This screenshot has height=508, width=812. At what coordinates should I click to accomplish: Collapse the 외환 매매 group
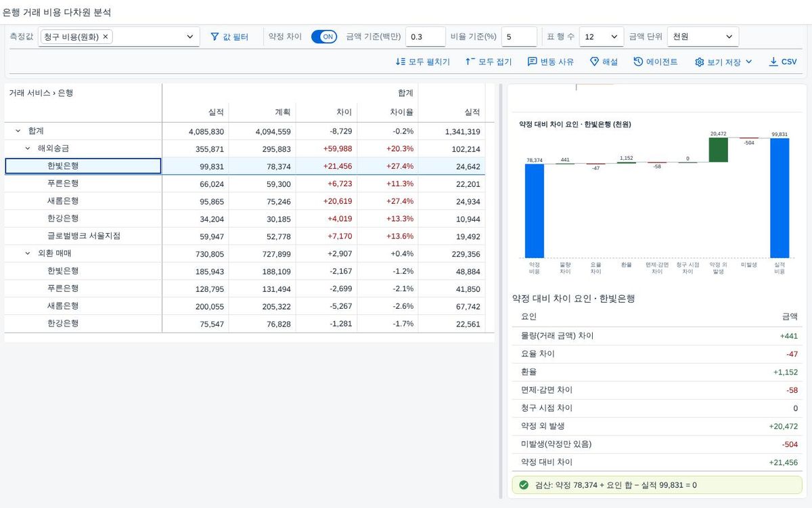(x=28, y=253)
